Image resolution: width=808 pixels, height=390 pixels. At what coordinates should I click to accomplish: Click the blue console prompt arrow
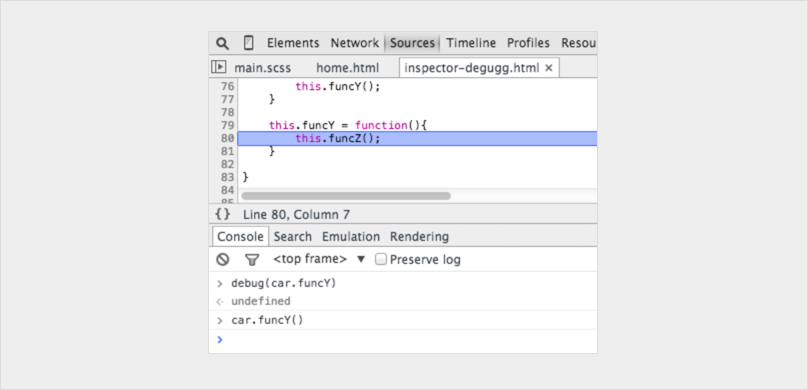220,340
